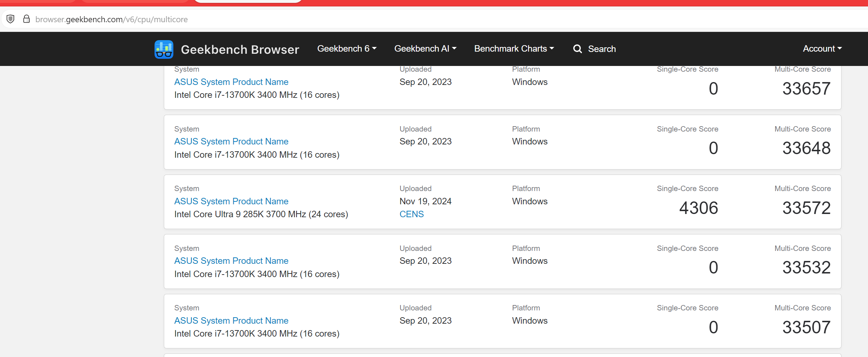Click the Geekbench glasses logo icon
The width and height of the screenshot is (868, 357).
click(164, 49)
